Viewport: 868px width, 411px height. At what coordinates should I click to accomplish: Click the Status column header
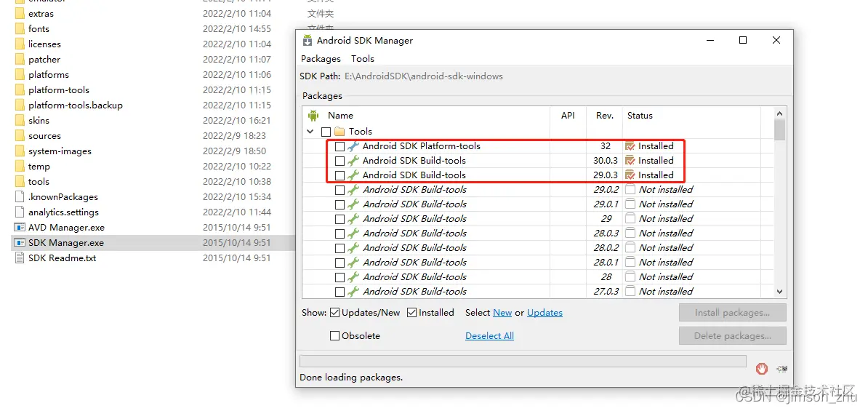coord(640,116)
